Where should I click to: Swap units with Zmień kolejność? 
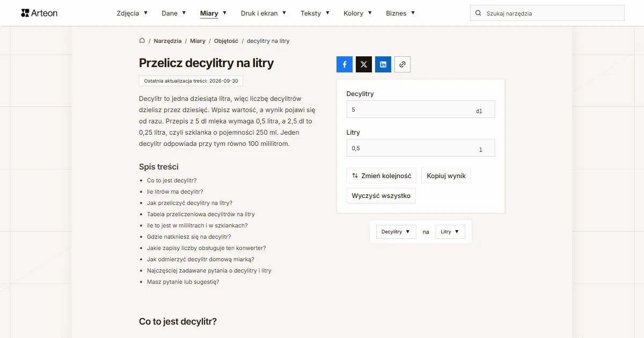(382, 176)
